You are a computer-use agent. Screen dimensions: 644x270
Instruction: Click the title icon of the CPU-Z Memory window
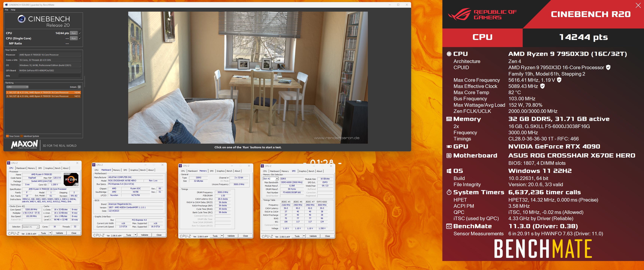tap(180, 166)
